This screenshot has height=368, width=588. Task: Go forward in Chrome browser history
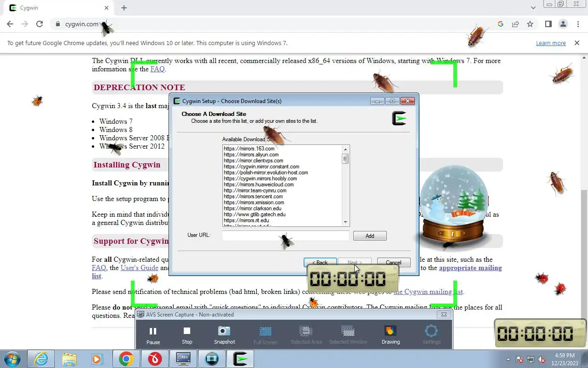point(25,24)
